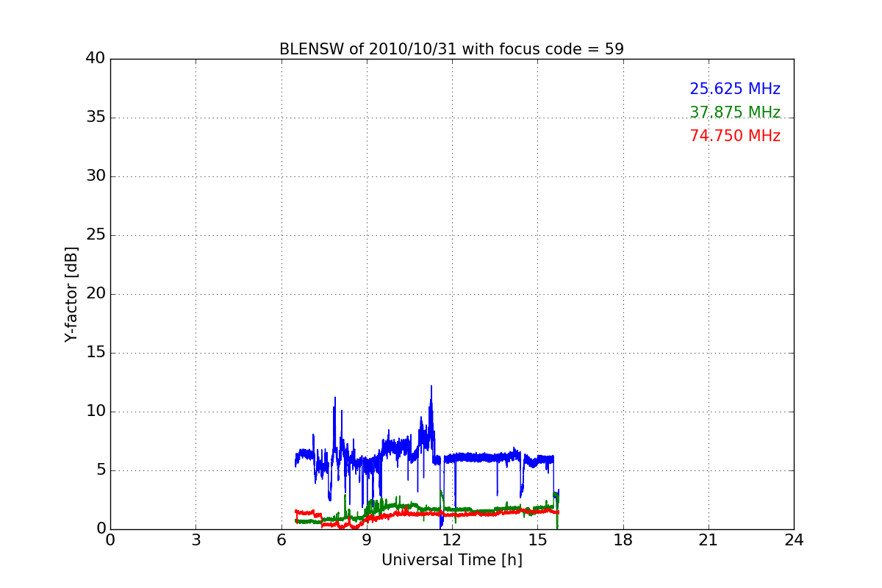
Task: Click the y-axis tick label '35'
Action: [x=96, y=118]
